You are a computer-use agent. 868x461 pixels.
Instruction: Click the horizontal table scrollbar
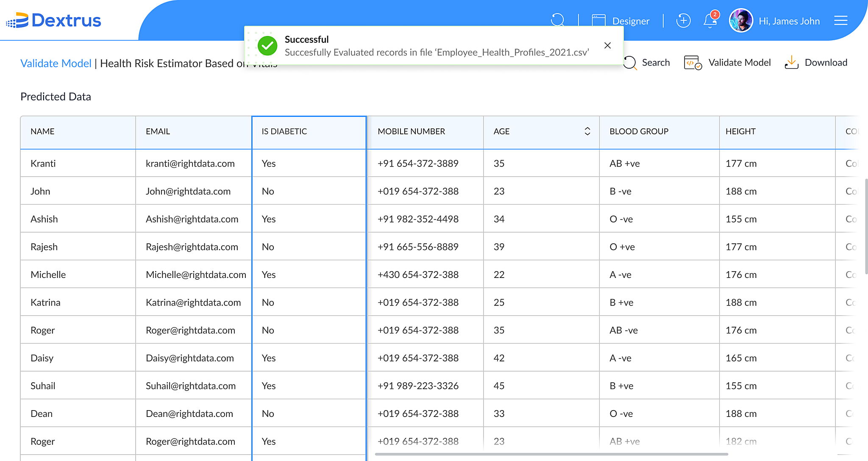(x=551, y=454)
